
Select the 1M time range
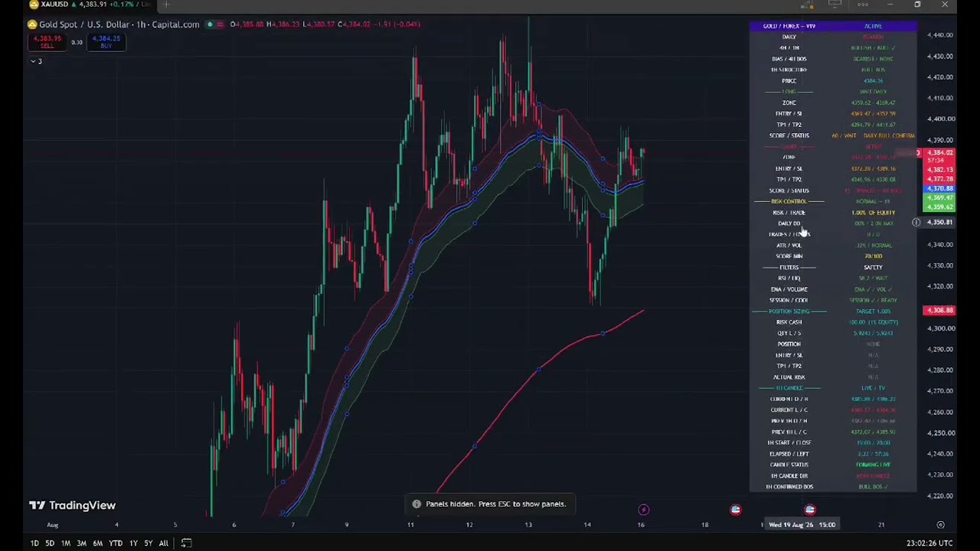click(x=66, y=543)
